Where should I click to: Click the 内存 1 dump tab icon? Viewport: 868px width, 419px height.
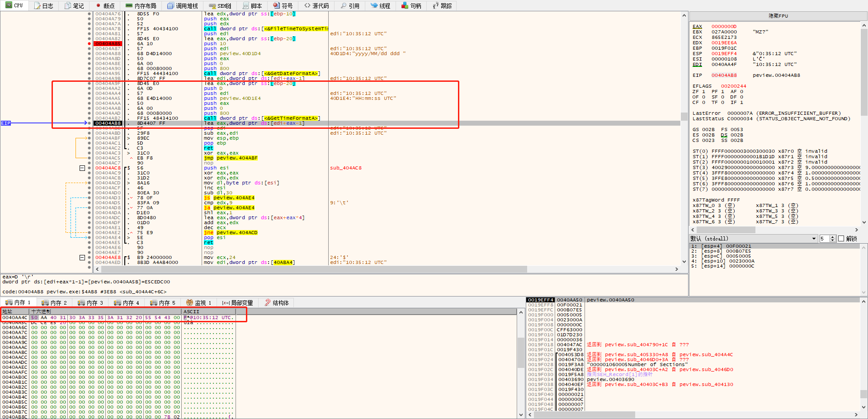click(9, 302)
